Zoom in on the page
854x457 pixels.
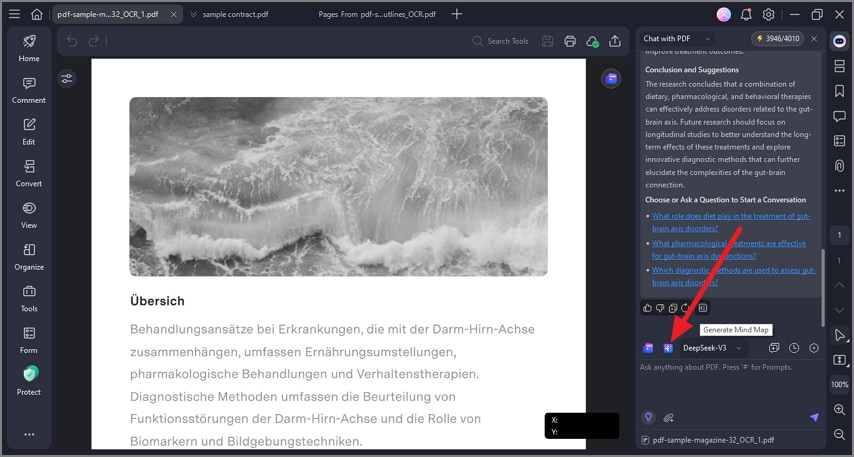tap(839, 409)
